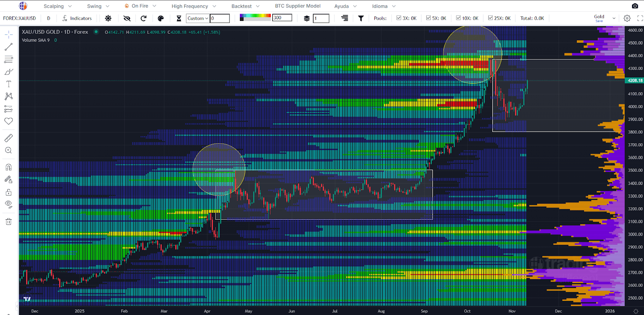Expand the Backtest dropdown menu
The image size is (644, 315).
[246, 6]
